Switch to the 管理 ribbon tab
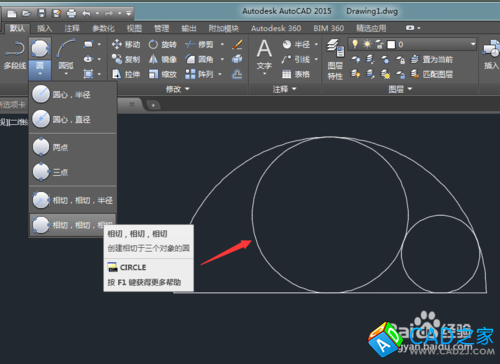Image resolution: width=500 pixels, height=364 pixels. tap(162, 29)
